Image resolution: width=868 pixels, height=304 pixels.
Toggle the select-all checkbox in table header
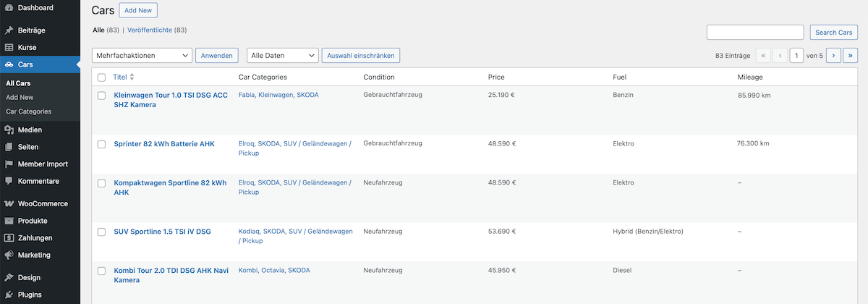point(101,77)
